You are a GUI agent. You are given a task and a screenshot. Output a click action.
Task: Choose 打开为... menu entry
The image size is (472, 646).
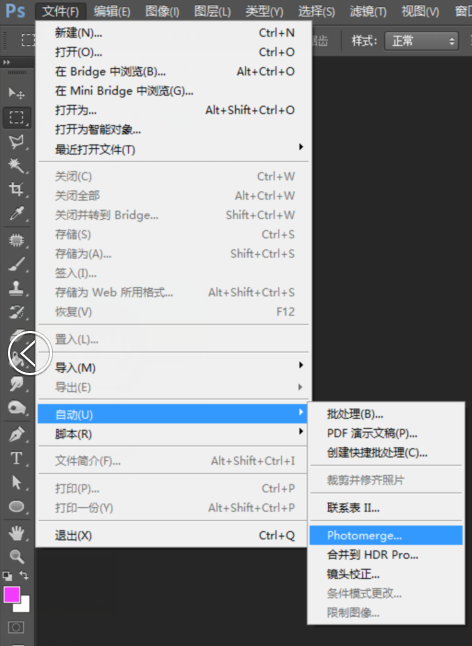click(x=173, y=110)
